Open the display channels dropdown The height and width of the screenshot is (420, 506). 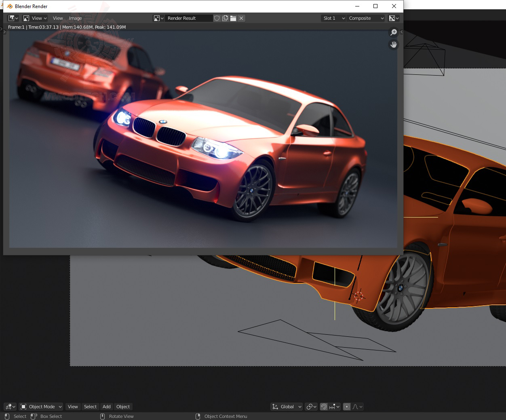pyautogui.click(x=394, y=18)
